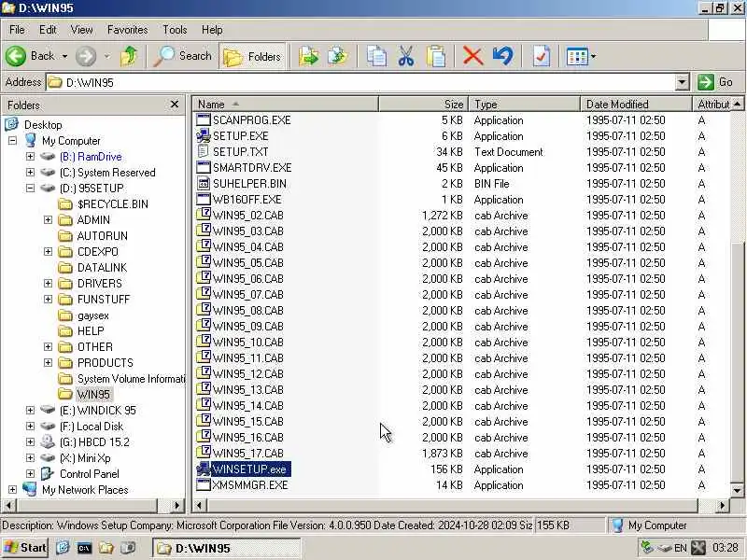Click the WIN95_17.CAB file name
This screenshot has width=747, height=560.
[x=248, y=454]
